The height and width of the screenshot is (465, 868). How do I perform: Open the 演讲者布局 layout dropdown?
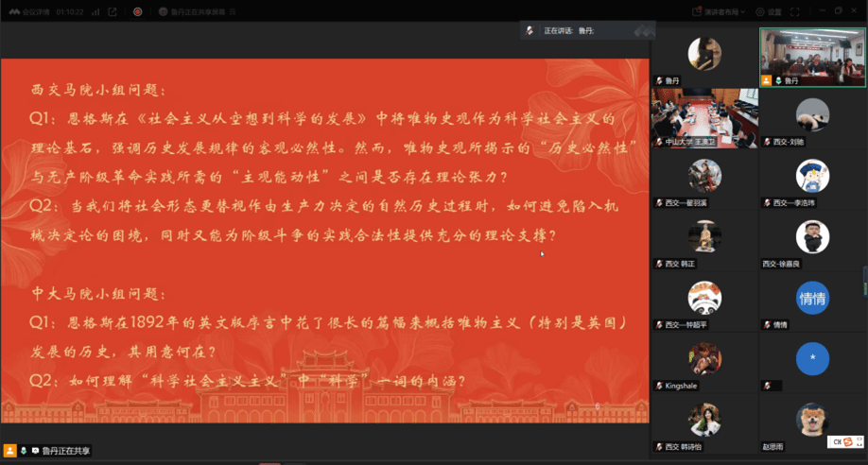coord(720,11)
